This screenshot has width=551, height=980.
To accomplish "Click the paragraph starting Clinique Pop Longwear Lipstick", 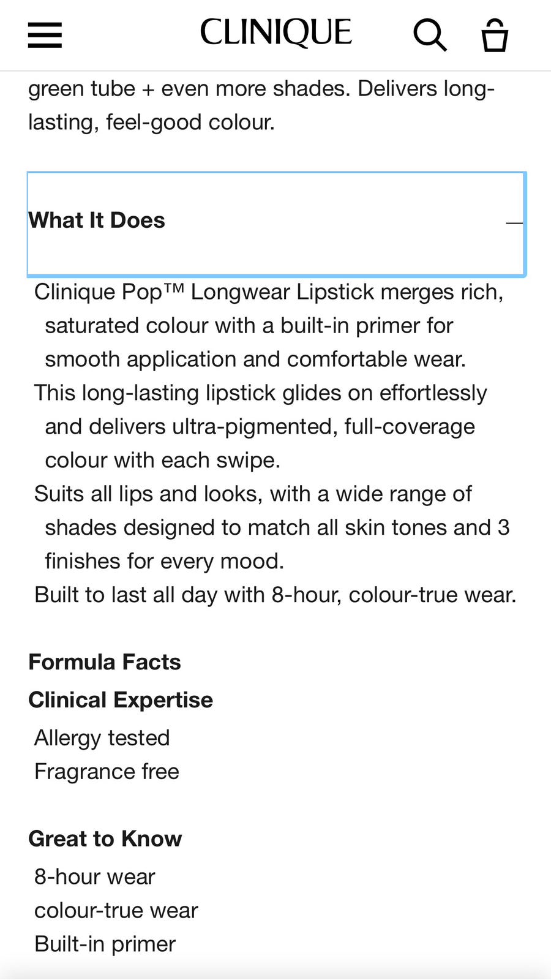I will [269, 326].
